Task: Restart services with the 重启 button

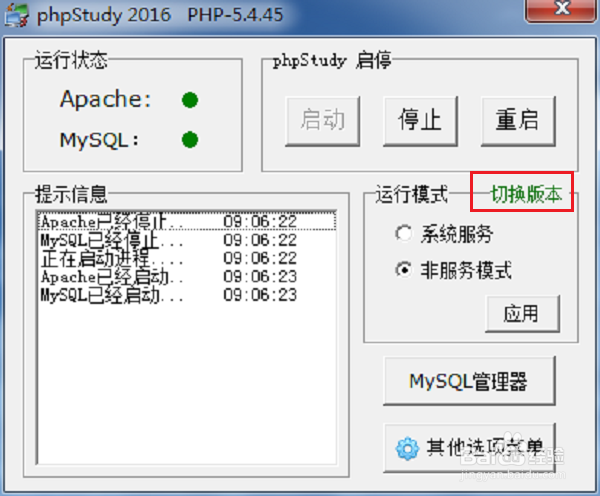Action: [x=518, y=121]
